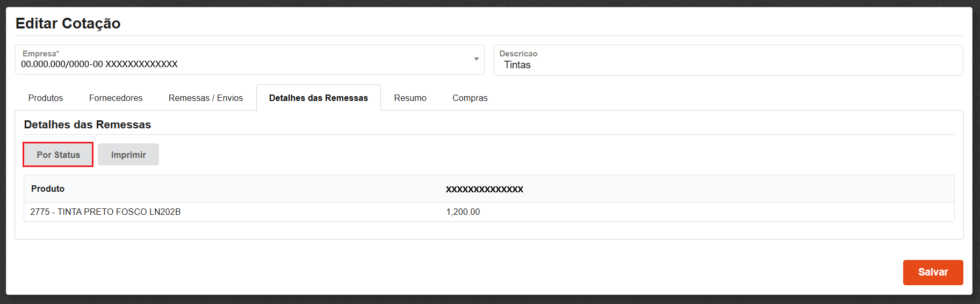Save the quotation with the Salvar button
The width and height of the screenshot is (980, 304).
tap(933, 272)
